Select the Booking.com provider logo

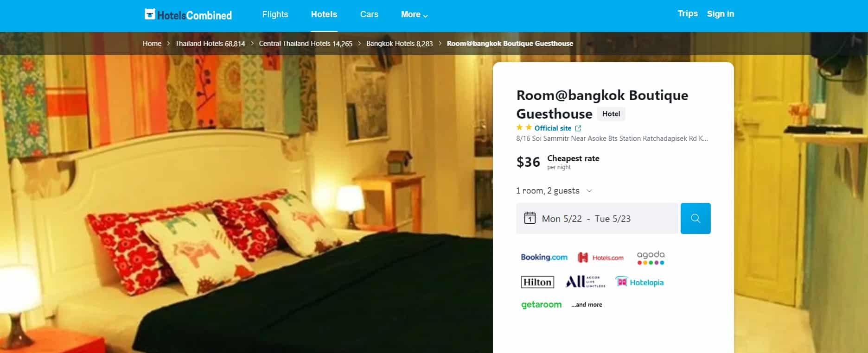(544, 257)
